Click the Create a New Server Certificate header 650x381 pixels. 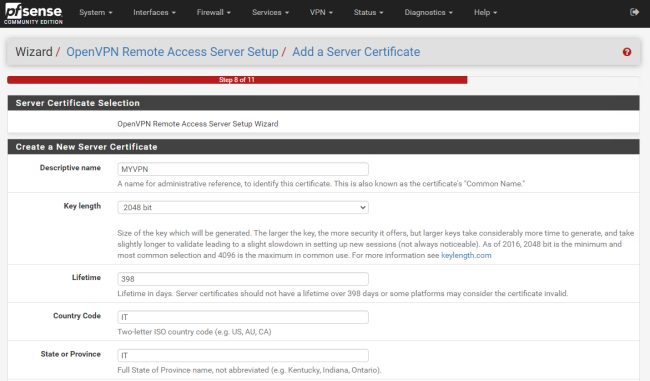[323, 147]
